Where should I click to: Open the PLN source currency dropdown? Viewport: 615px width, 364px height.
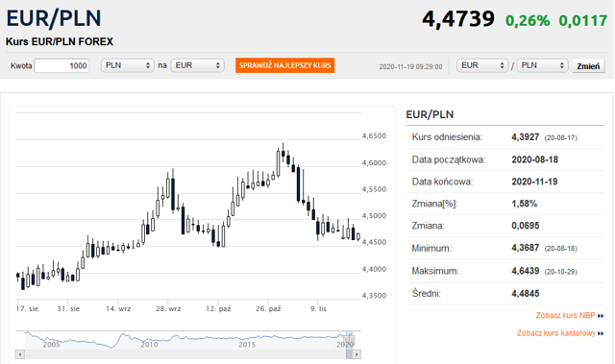coord(128,65)
